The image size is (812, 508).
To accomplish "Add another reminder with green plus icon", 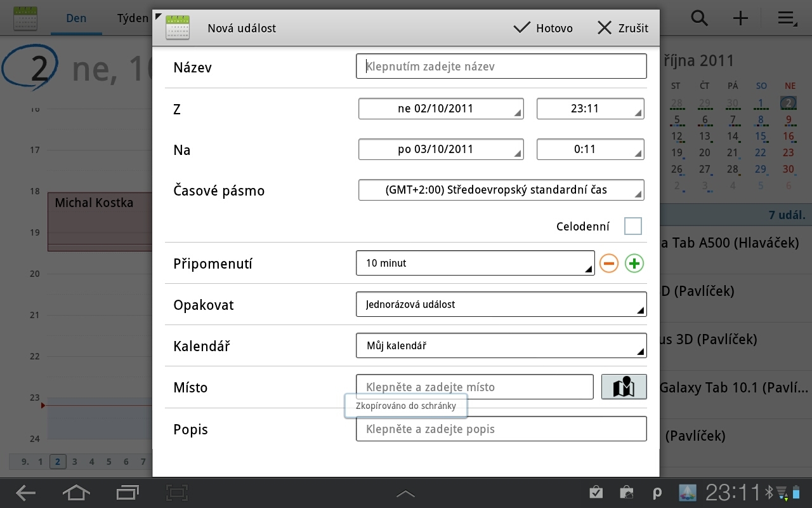I will [634, 263].
